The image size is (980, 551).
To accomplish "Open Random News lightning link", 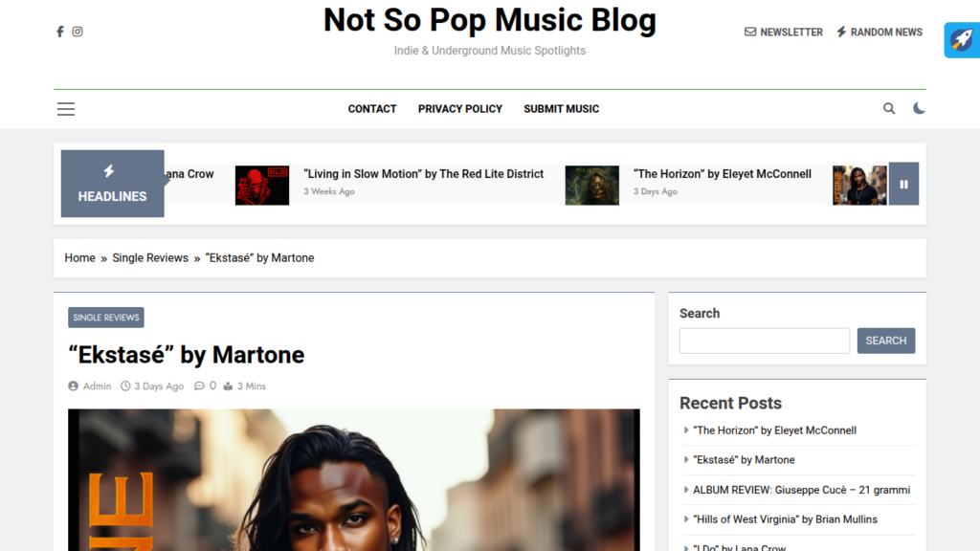I will pyautogui.click(x=880, y=32).
